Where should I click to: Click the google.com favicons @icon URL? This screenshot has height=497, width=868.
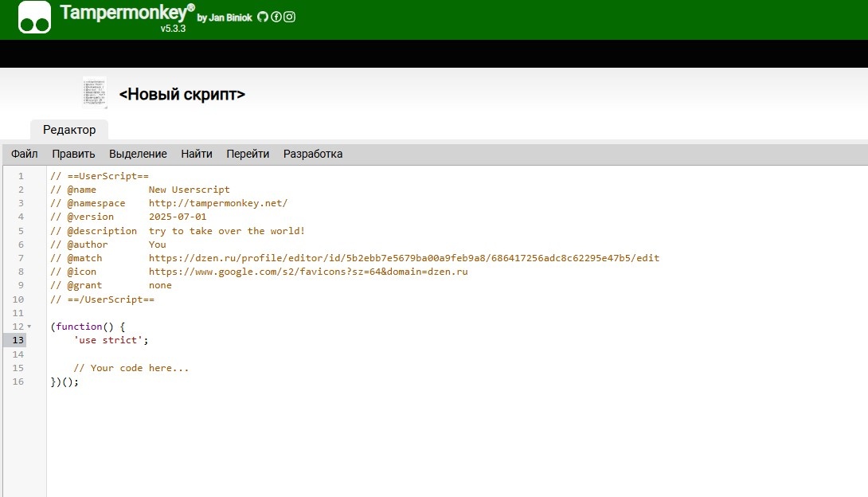point(308,272)
